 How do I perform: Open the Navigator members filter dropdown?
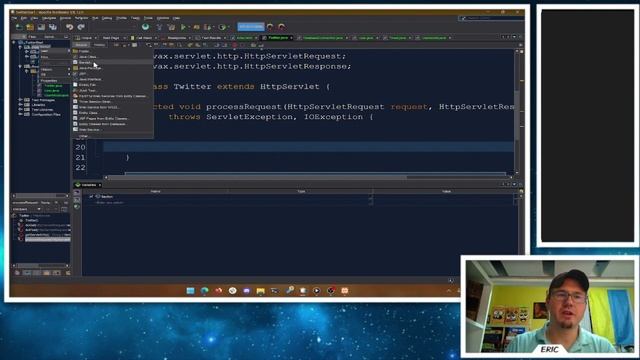(x=27, y=209)
